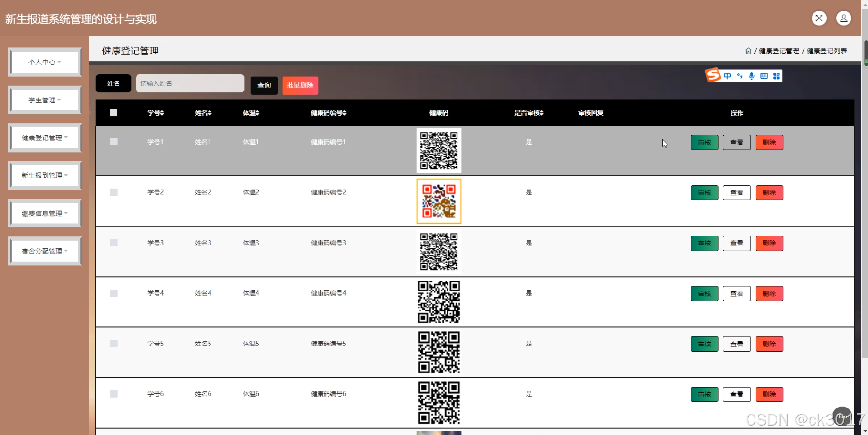Click the 体温5 cell text
The image size is (868, 435).
pos(251,344)
